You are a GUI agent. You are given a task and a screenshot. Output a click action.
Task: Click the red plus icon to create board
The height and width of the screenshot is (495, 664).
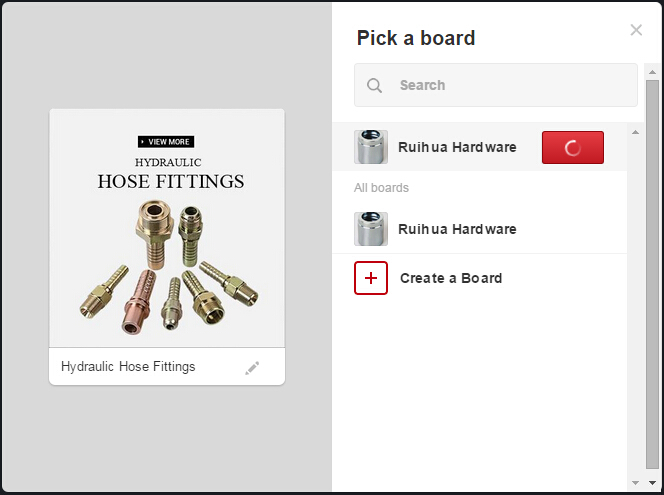(x=371, y=278)
